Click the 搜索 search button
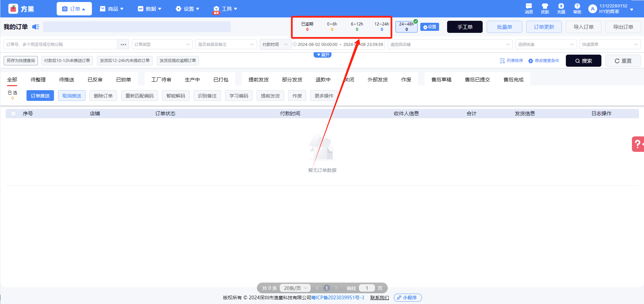 click(x=584, y=61)
